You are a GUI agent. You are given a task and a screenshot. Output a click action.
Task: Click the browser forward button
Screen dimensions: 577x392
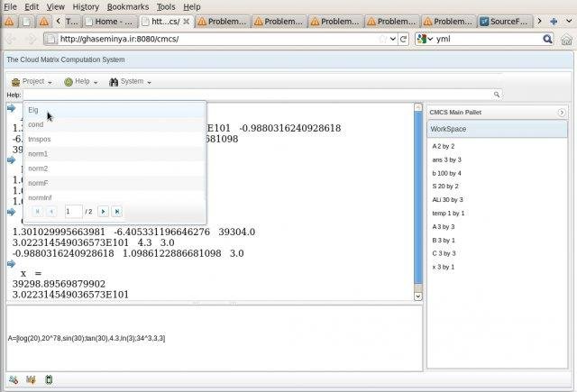[x=32, y=39]
